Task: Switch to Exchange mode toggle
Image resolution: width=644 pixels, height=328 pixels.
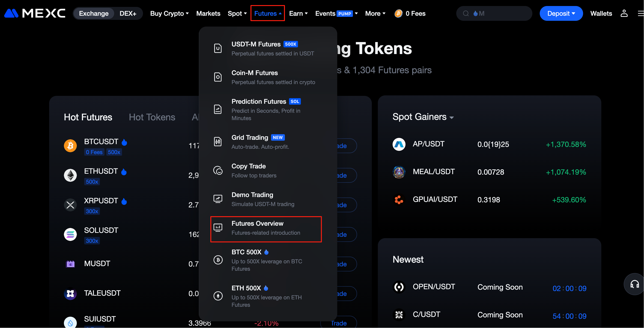Action: tap(94, 14)
